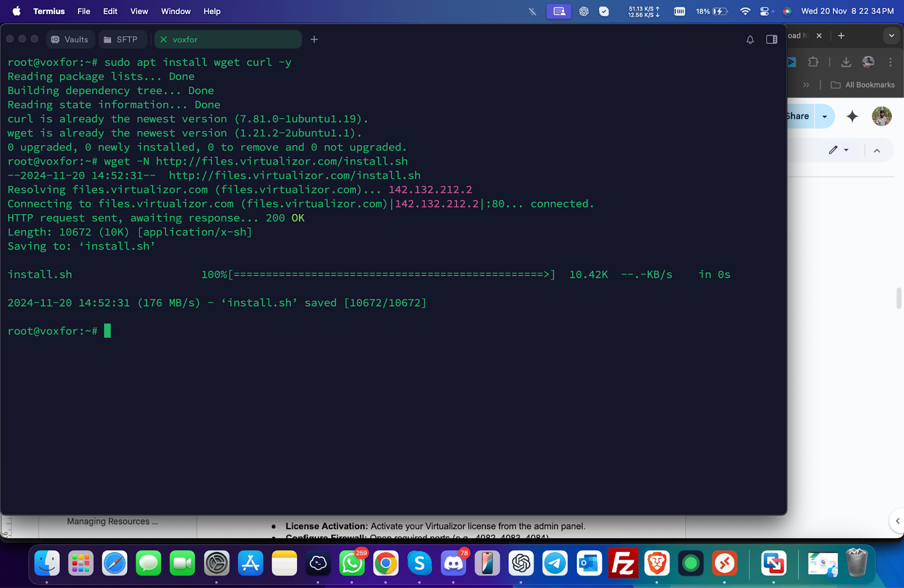Viewport: 904px width, 588px height.
Task: Open the SFTP panel in Termius
Action: click(123, 39)
